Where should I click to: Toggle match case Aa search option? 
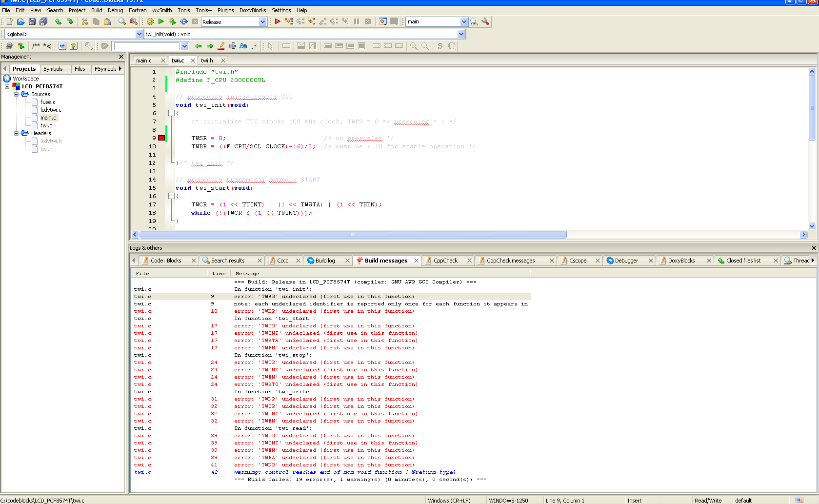click(243, 46)
